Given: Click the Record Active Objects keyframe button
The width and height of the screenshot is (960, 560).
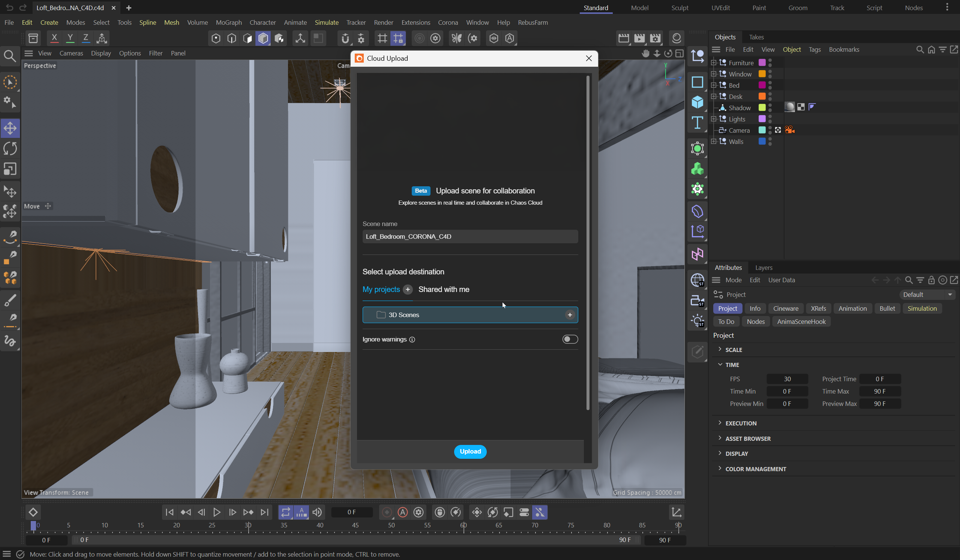Looking at the screenshot, I should (387, 512).
